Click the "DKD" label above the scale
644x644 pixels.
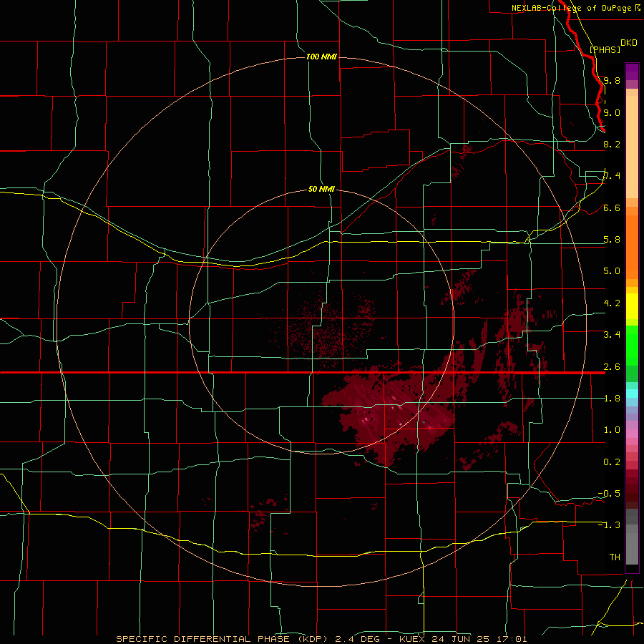pos(629,43)
